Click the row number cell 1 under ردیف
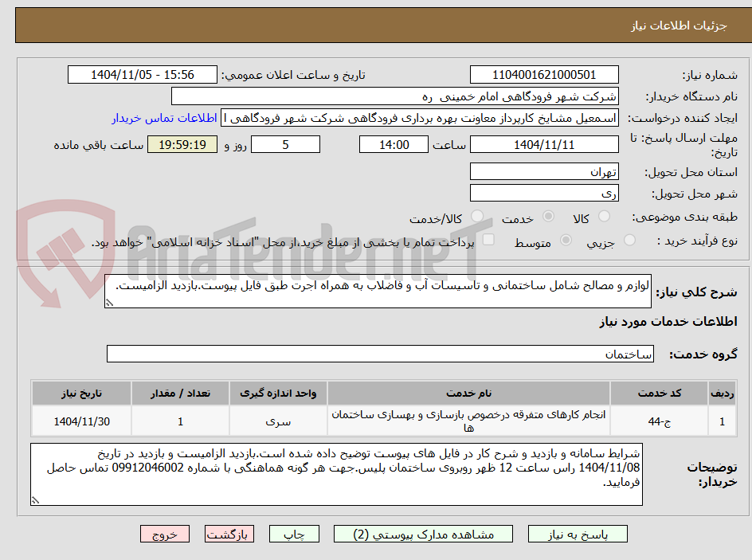Image resolution: width=752 pixels, height=560 pixels. (x=723, y=421)
